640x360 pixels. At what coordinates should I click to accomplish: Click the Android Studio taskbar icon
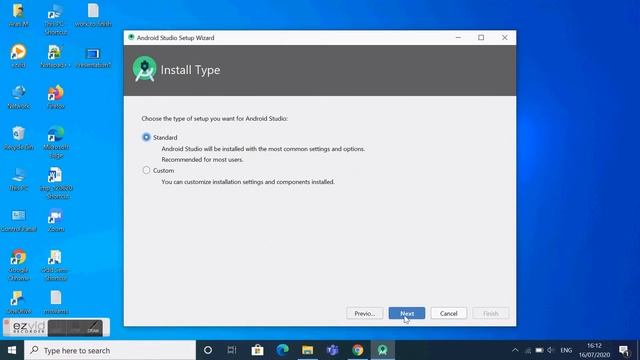click(x=382, y=350)
